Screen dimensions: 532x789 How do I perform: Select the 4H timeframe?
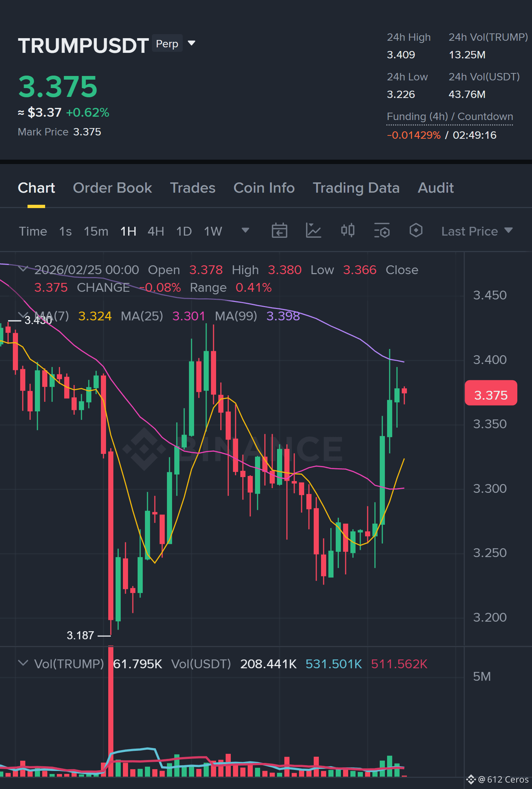click(156, 231)
